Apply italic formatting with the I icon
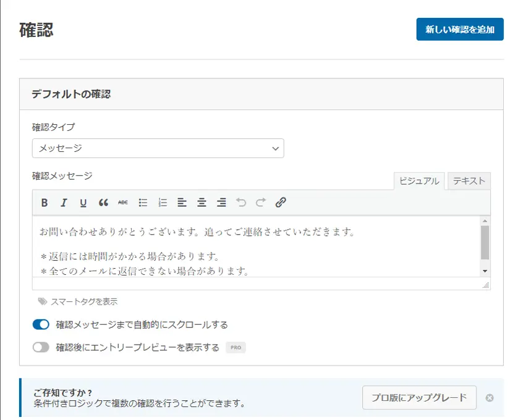The height and width of the screenshot is (420, 513). tap(63, 203)
